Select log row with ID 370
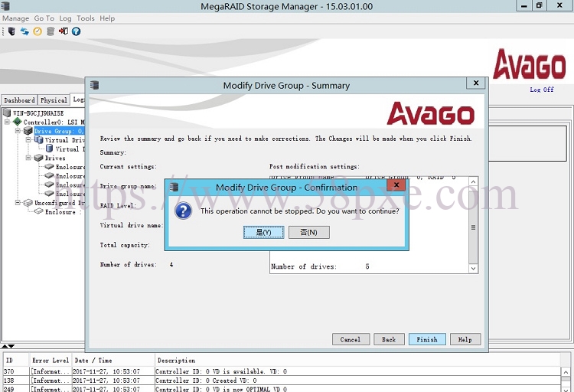The height and width of the screenshot is (392, 574). coord(282,371)
